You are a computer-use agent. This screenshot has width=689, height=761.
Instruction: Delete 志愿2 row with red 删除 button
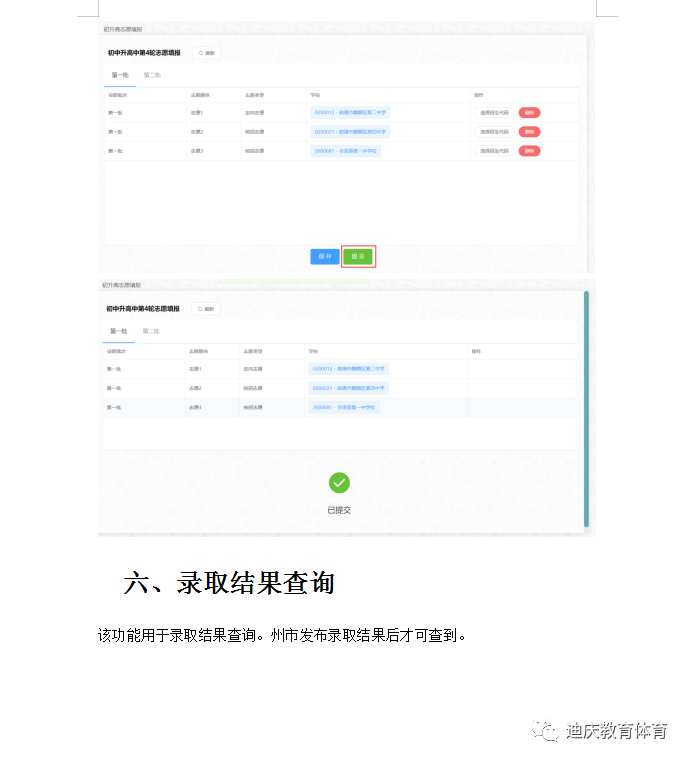click(529, 132)
